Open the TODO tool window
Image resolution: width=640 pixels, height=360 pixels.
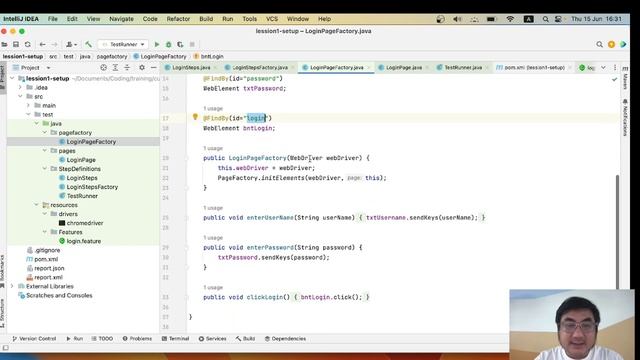click(102, 339)
